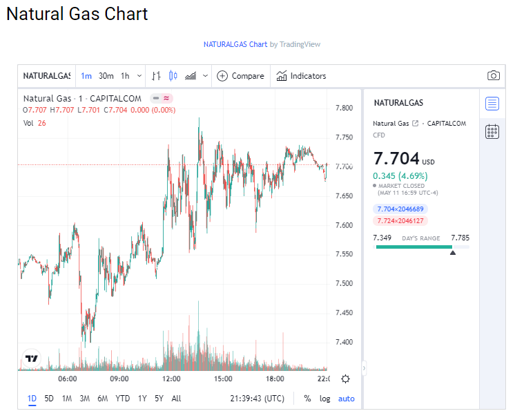Click the MARKET CLOSED status text
Image resolution: width=515 pixels, height=420 pixels.
coord(401,186)
